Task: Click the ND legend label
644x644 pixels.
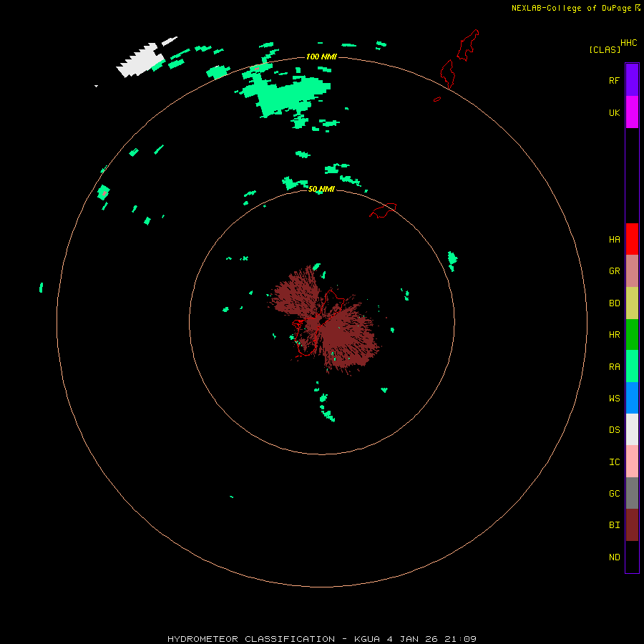Action: (x=614, y=557)
